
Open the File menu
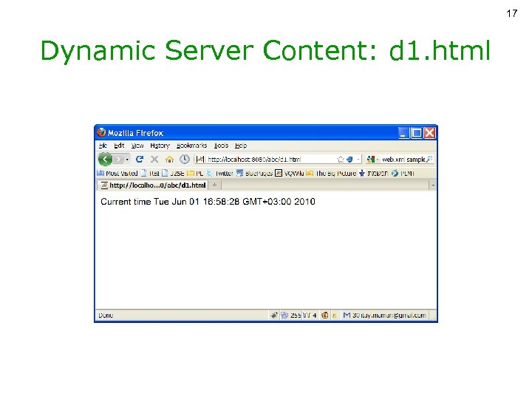[x=103, y=146]
